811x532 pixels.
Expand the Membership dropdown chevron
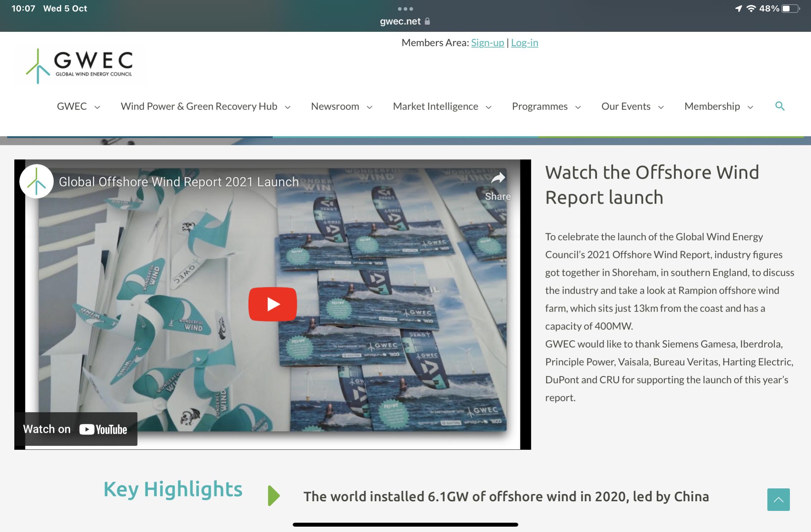(x=750, y=107)
